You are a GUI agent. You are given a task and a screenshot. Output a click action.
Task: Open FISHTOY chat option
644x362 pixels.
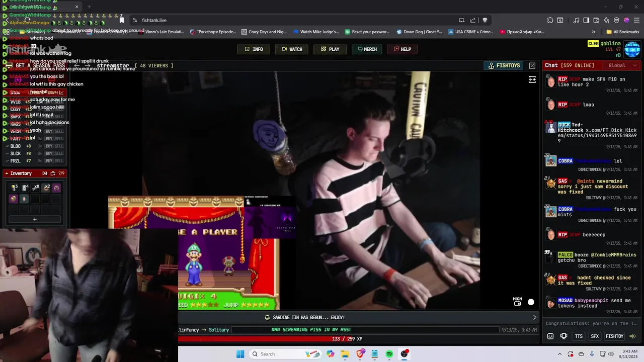pyautogui.click(x=614, y=336)
